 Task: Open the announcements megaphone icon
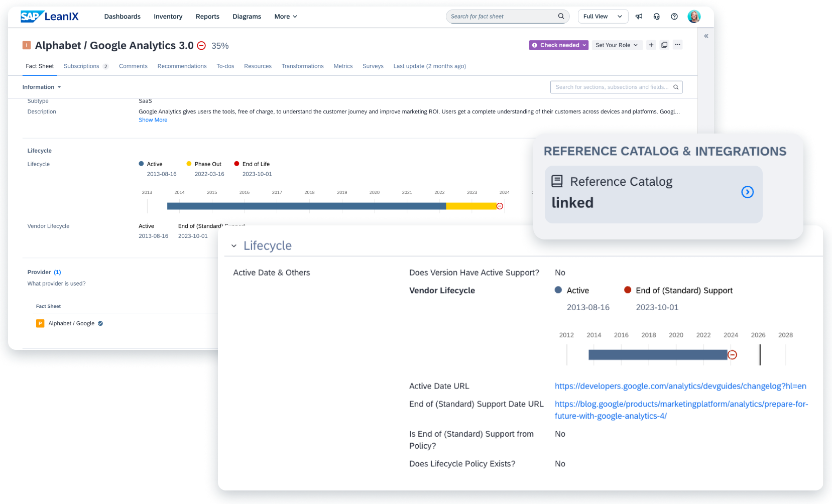pyautogui.click(x=639, y=16)
